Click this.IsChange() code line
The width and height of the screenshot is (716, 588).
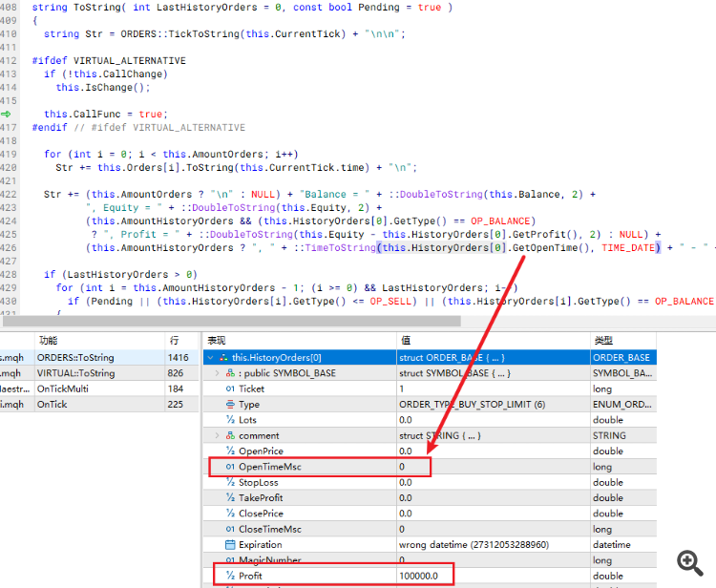point(103,87)
